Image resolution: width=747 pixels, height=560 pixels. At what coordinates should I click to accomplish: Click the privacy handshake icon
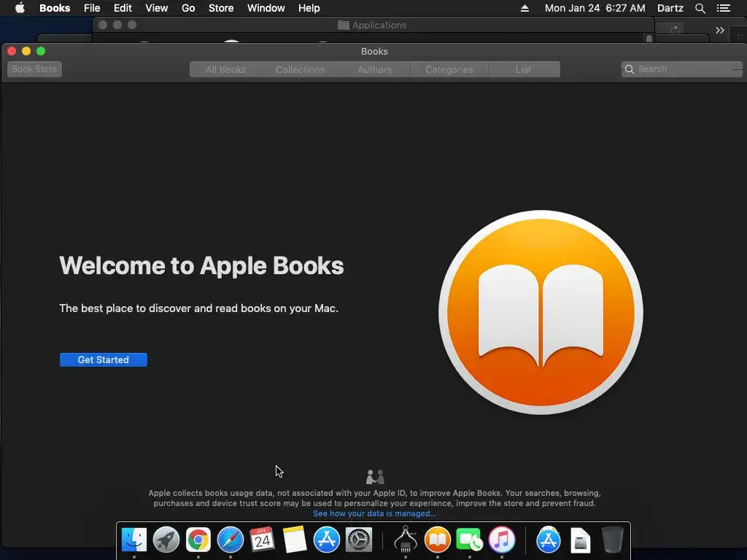[375, 476]
